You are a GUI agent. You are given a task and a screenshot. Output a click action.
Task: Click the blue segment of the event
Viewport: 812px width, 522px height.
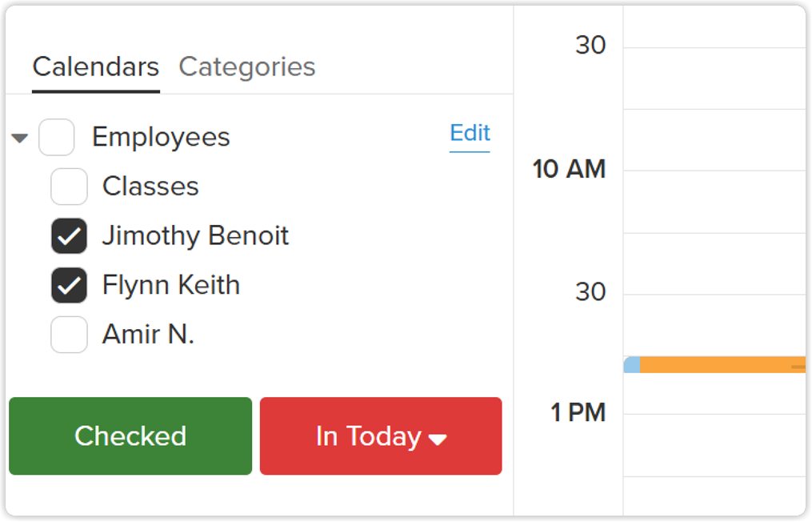point(632,365)
